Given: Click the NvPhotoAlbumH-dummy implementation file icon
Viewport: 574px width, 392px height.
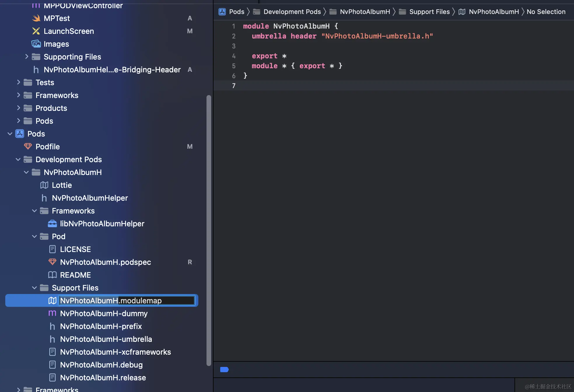Looking at the screenshot, I should coord(52,314).
